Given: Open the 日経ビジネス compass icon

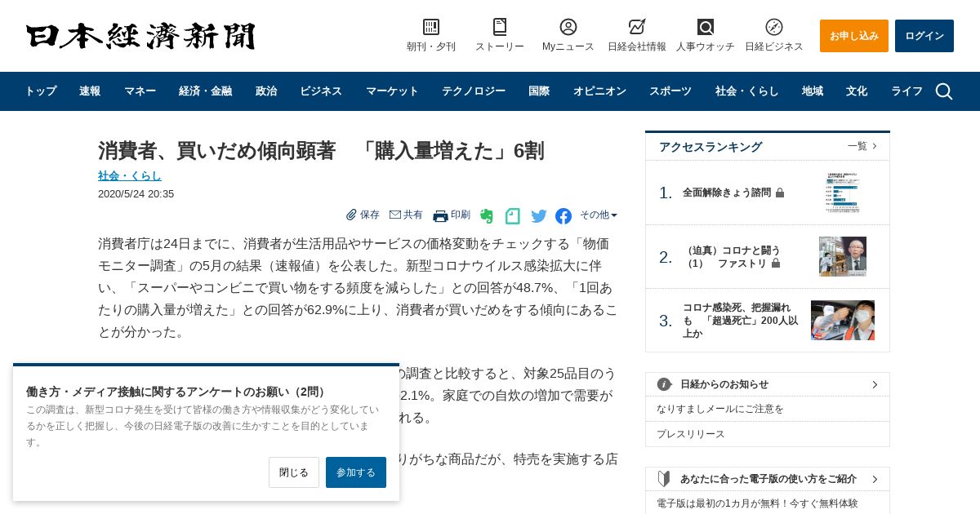Looking at the screenshot, I should coord(774,27).
